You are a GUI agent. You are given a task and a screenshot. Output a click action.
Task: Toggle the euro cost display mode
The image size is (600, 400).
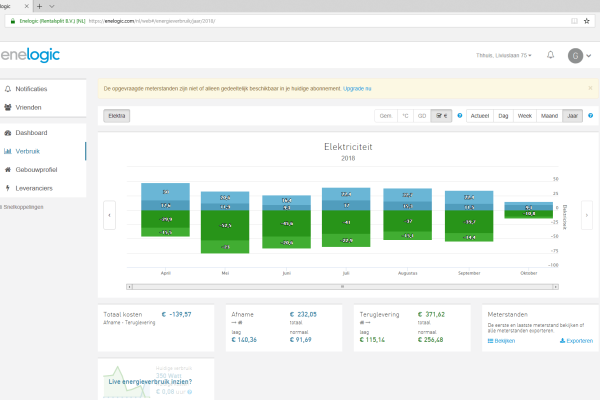[440, 116]
